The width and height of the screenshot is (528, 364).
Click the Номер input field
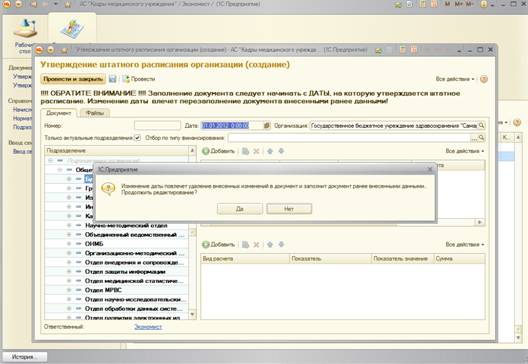click(157, 126)
